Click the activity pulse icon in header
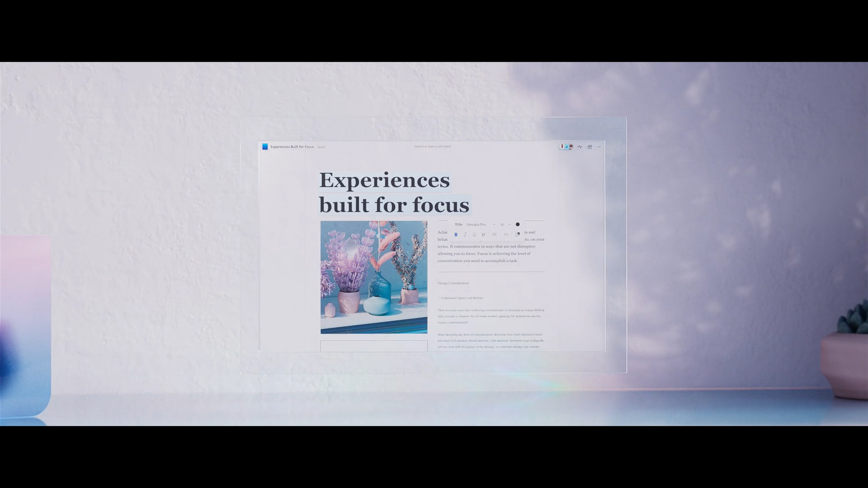 pyautogui.click(x=580, y=147)
